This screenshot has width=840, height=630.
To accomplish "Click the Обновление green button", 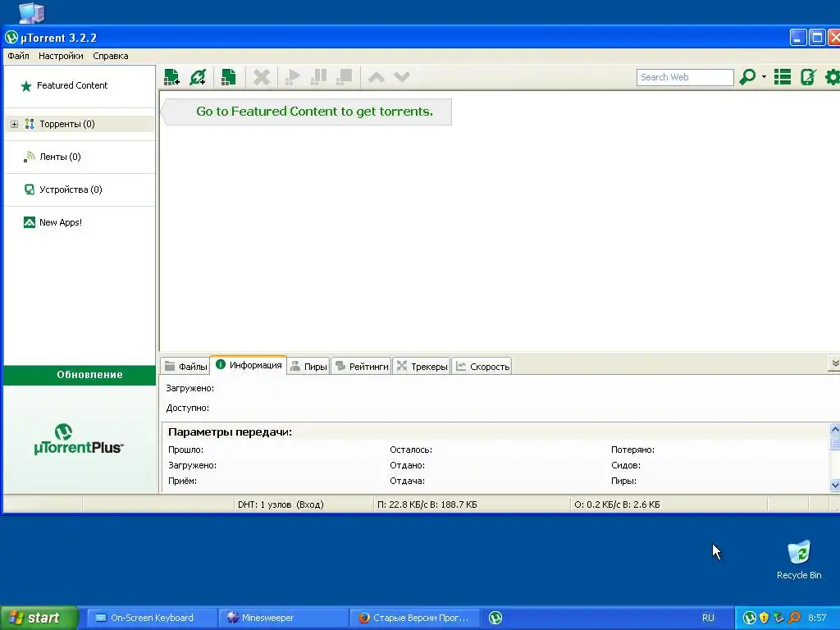I will pyautogui.click(x=80, y=375).
